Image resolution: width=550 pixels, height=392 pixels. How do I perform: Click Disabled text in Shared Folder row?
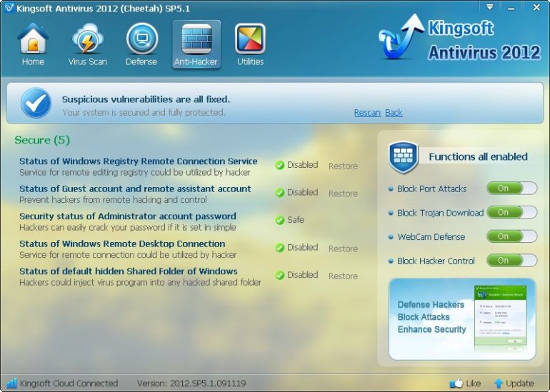click(303, 274)
